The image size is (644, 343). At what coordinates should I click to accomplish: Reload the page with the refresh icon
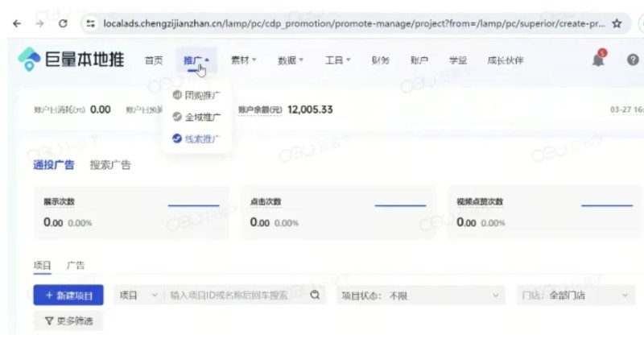point(63,23)
